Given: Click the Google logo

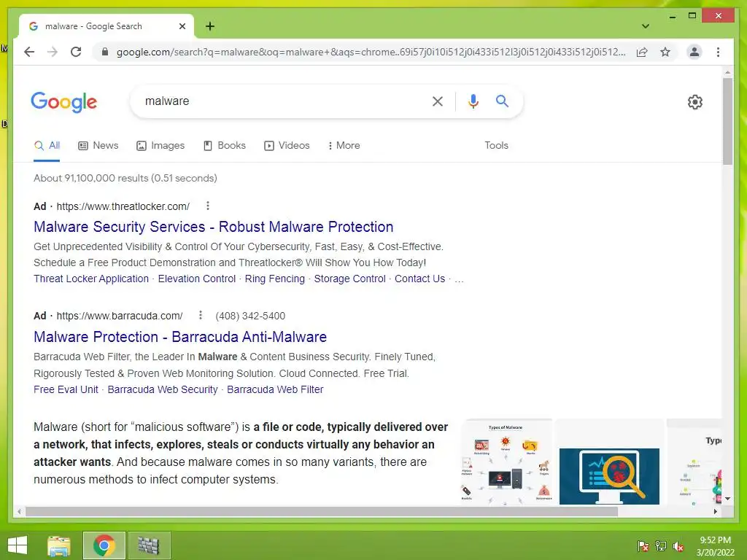Looking at the screenshot, I should (x=64, y=102).
